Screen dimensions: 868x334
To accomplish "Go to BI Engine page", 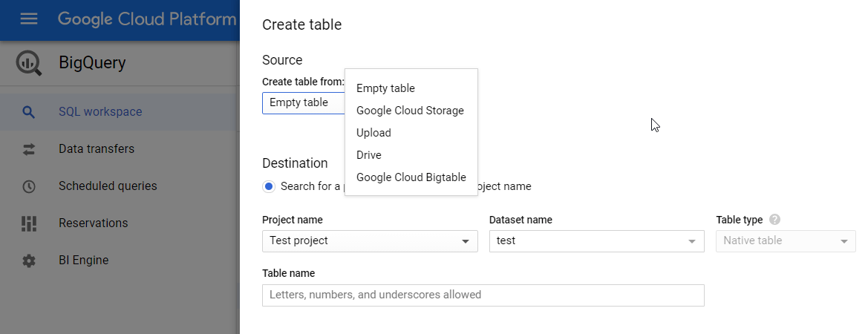I will coord(120,261).
